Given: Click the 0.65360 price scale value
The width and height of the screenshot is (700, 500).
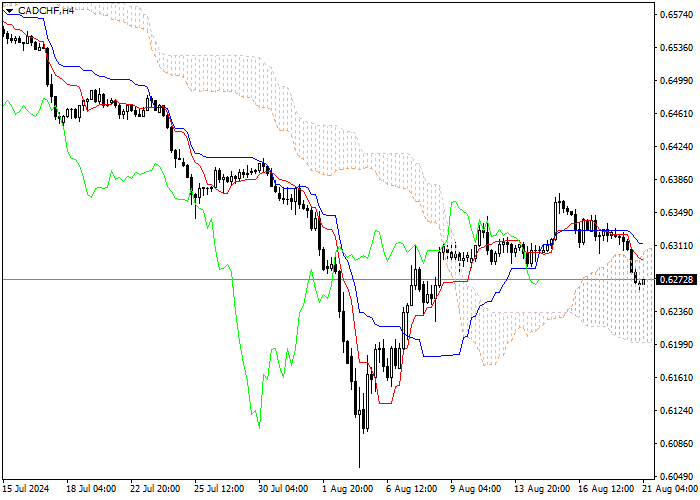Looking at the screenshot, I should [676, 48].
